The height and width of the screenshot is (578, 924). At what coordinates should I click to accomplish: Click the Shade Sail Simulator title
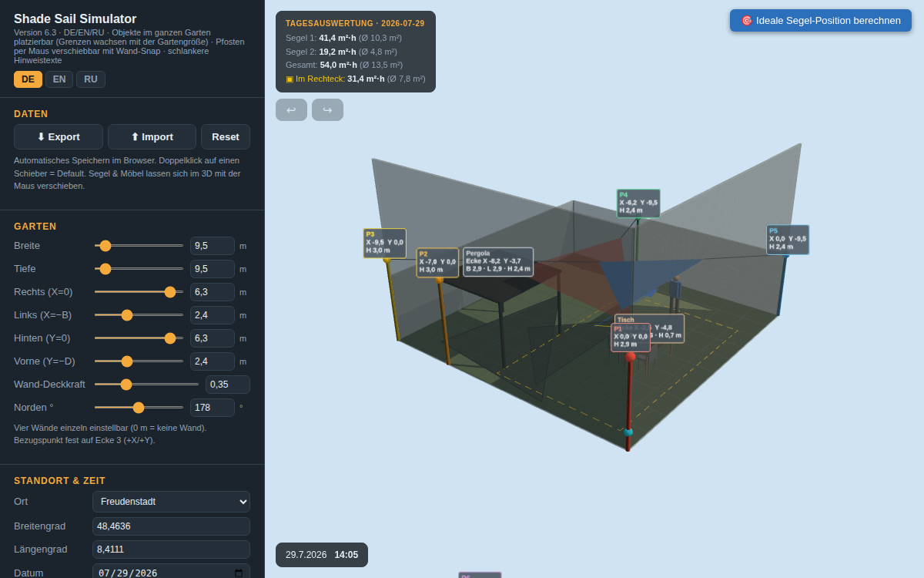click(75, 19)
